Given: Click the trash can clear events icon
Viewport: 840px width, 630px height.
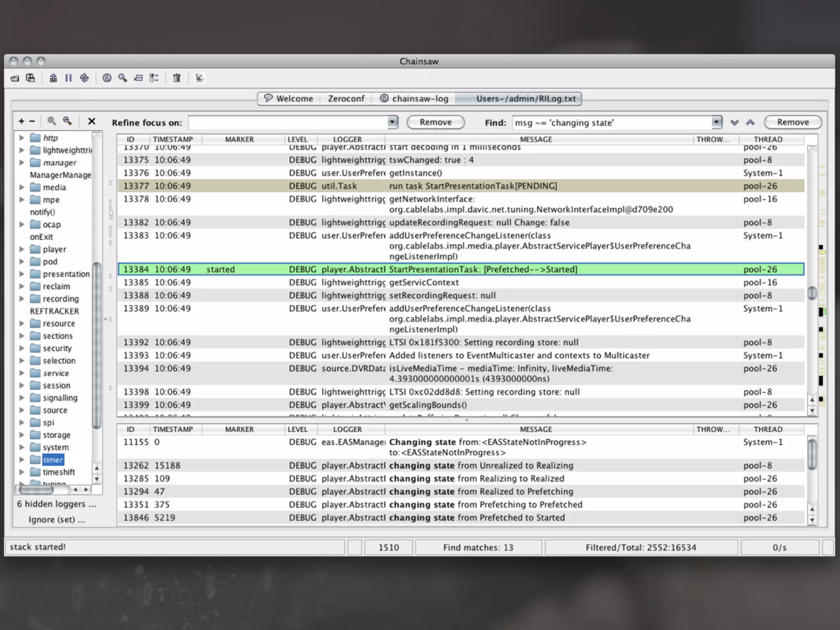Looking at the screenshot, I should [x=176, y=78].
